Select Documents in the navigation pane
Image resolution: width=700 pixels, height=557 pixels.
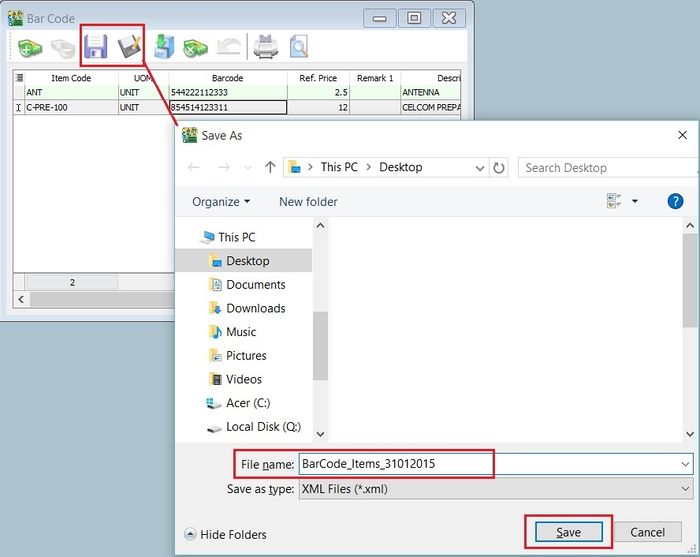tap(255, 285)
